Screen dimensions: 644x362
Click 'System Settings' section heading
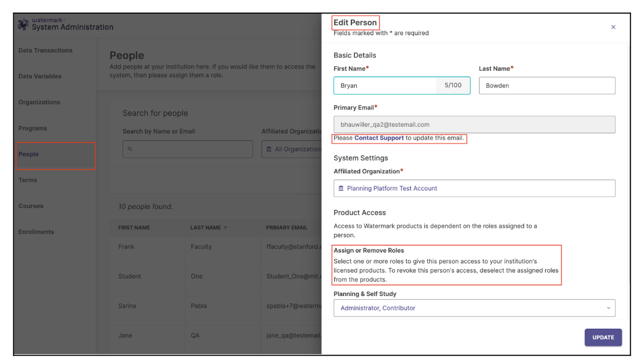[361, 158]
